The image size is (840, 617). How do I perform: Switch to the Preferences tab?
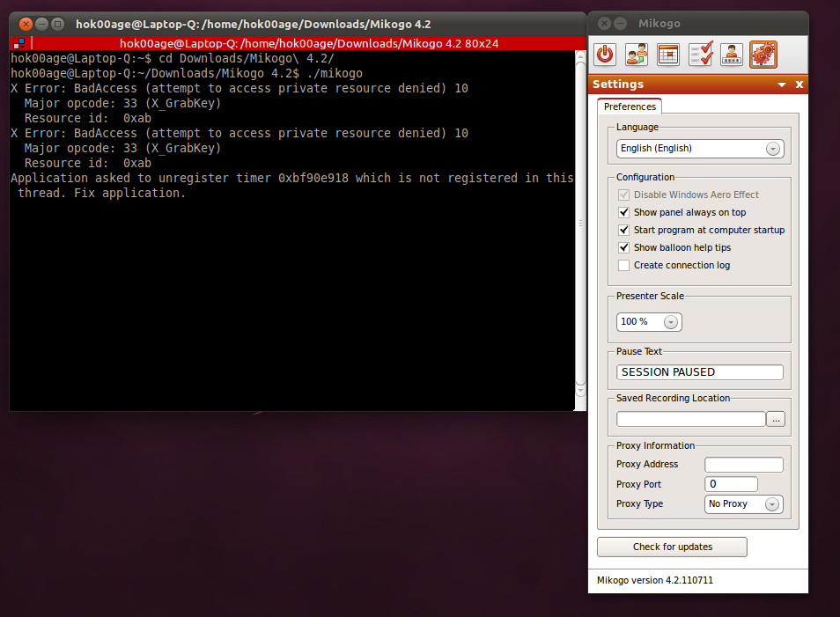pos(629,107)
